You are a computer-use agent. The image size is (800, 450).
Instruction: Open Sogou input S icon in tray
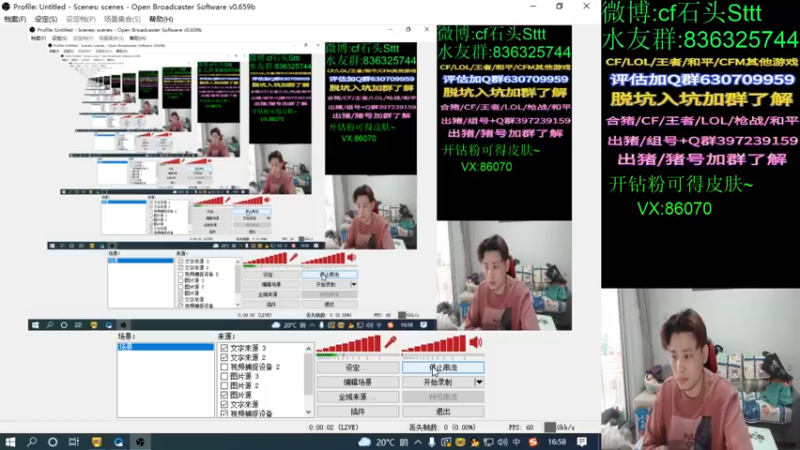(533, 442)
